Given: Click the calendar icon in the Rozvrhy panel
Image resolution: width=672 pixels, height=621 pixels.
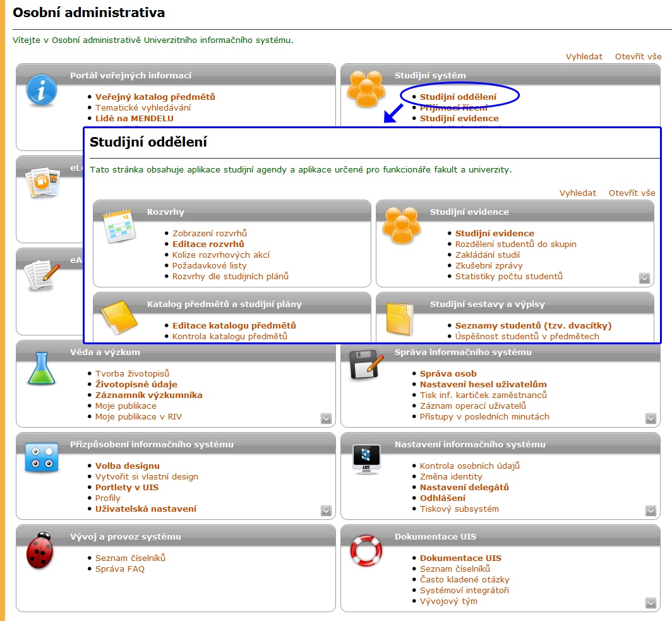Looking at the screenshot, I should [x=119, y=226].
